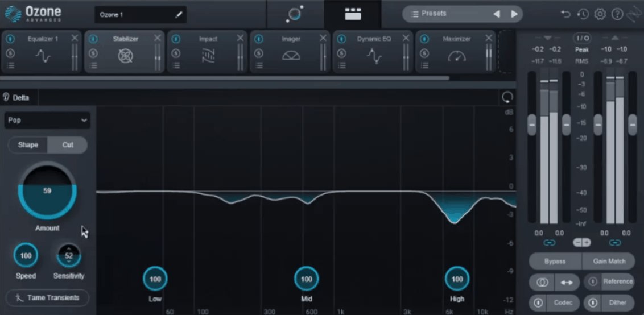Select Shape mode
The image size is (644, 315).
[x=28, y=145]
